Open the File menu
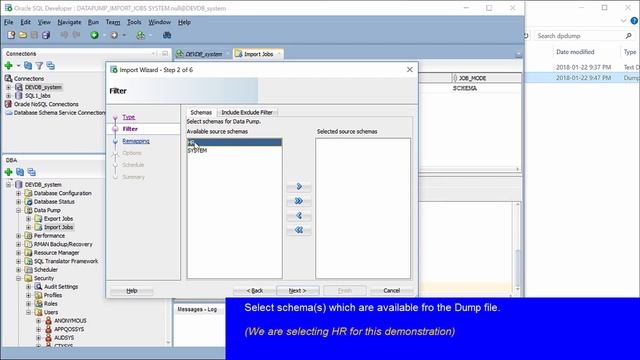This screenshot has width=640, height=360. coord(9,22)
